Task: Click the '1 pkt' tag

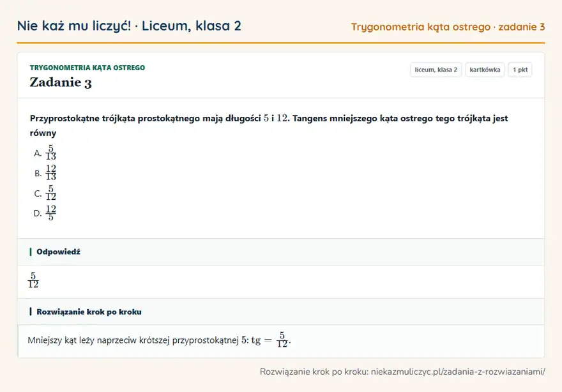Action: click(x=520, y=70)
